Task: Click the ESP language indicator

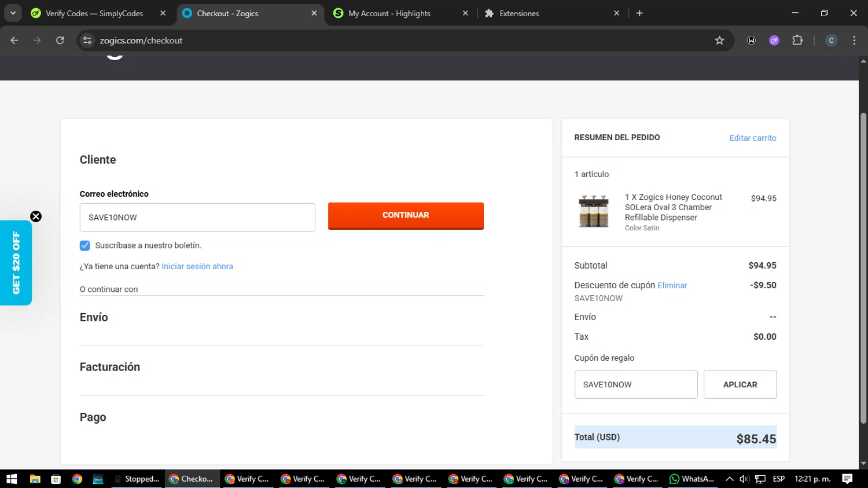Action: coord(779,479)
